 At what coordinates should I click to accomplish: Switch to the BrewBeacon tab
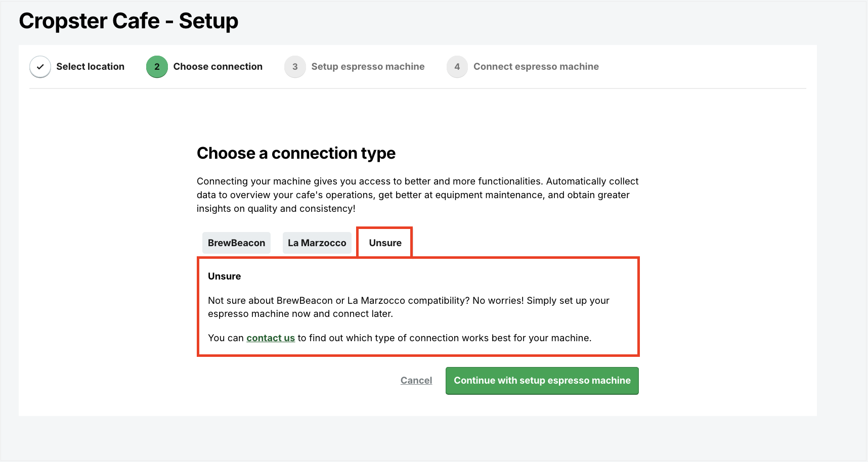236,243
